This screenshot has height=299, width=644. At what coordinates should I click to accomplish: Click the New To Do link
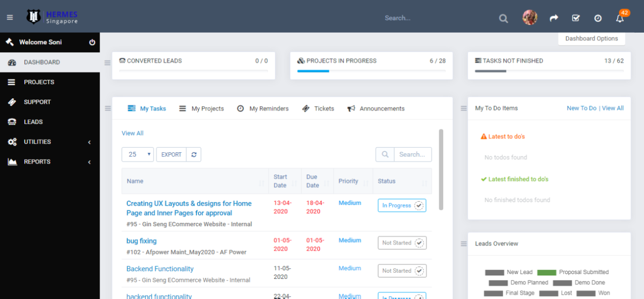click(581, 108)
